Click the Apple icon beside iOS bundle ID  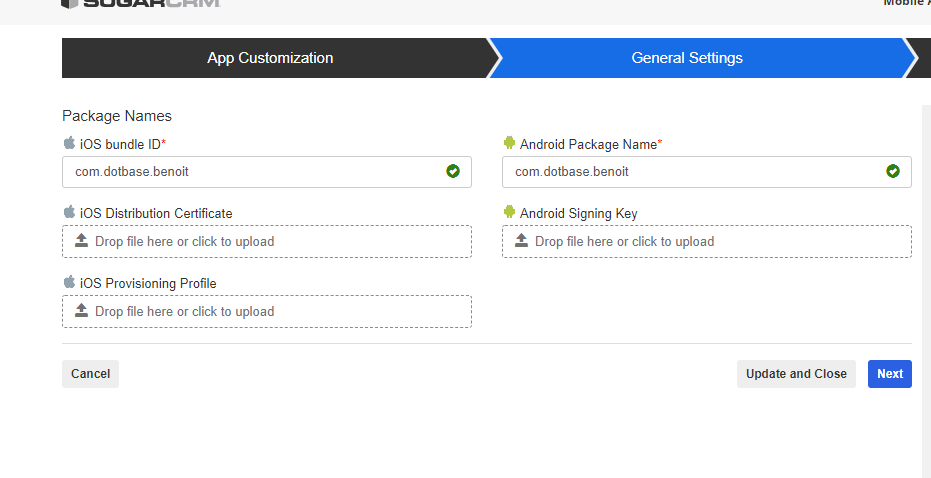tap(69, 143)
